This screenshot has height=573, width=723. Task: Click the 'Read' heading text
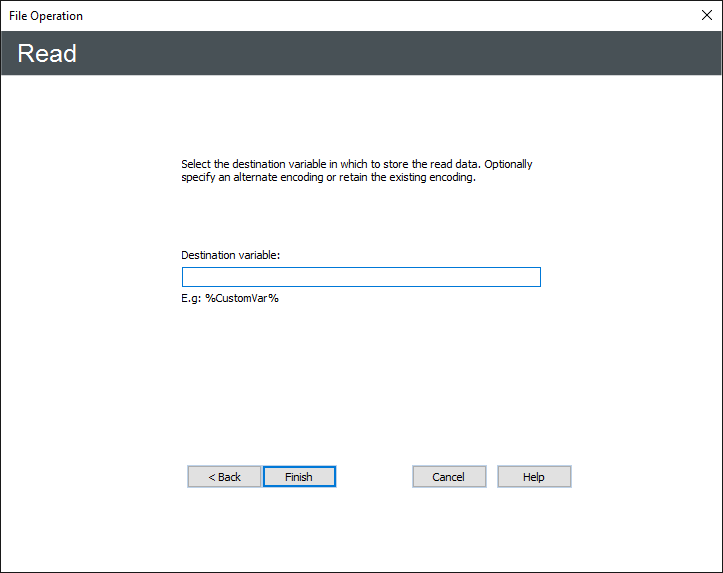tap(47, 53)
